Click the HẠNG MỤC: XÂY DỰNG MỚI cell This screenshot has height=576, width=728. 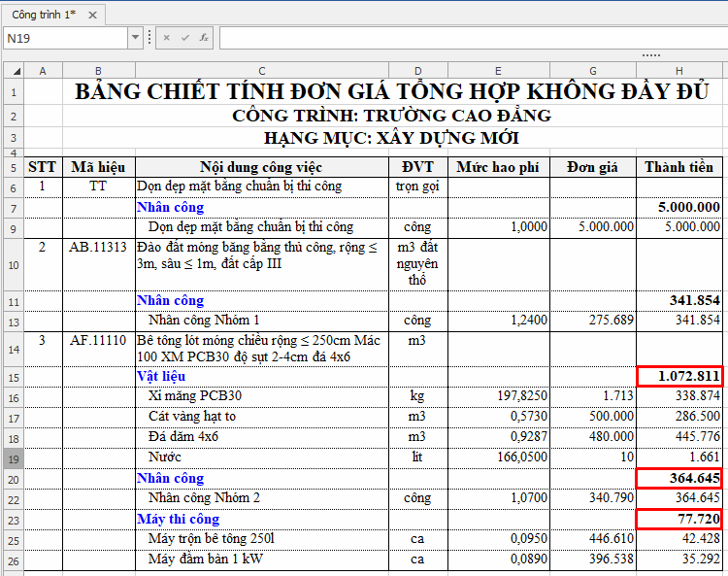tap(392, 138)
